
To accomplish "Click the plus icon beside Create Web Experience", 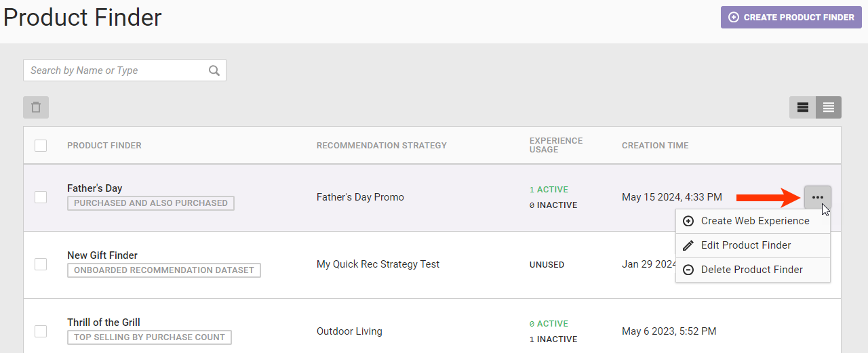I will pos(688,221).
